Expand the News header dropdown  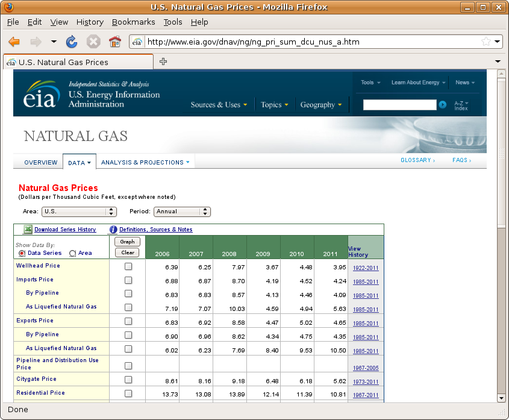[465, 83]
